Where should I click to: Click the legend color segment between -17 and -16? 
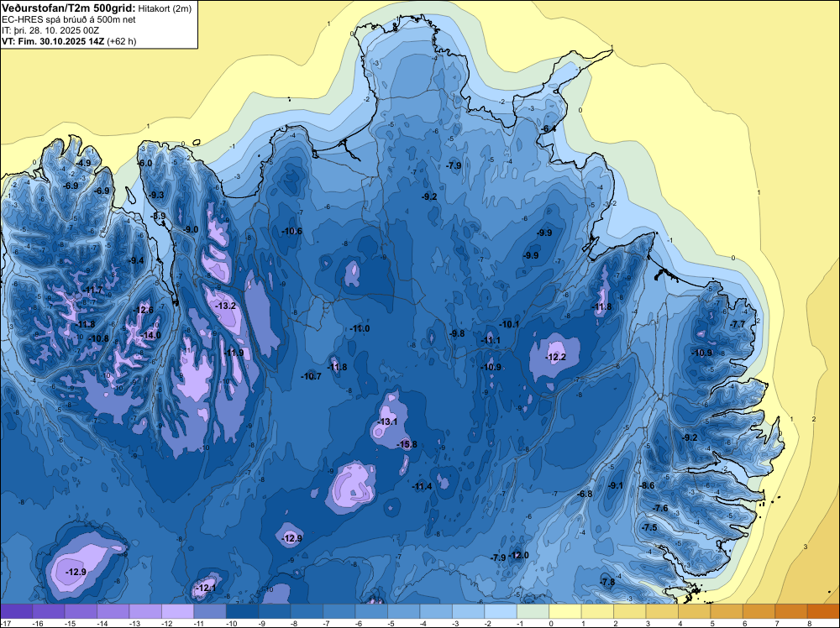click(17, 611)
